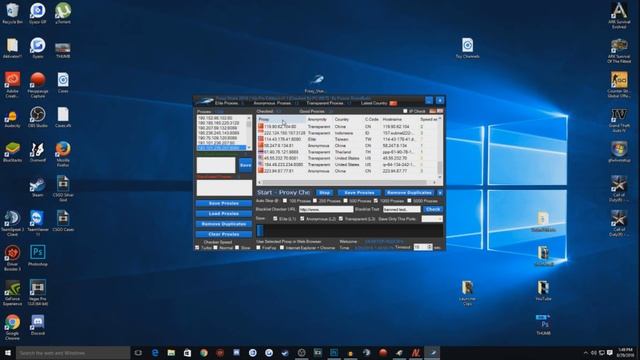This screenshot has height=360, width=640.
Task: Select the Normal checker speed option
Action: [x=216, y=248]
